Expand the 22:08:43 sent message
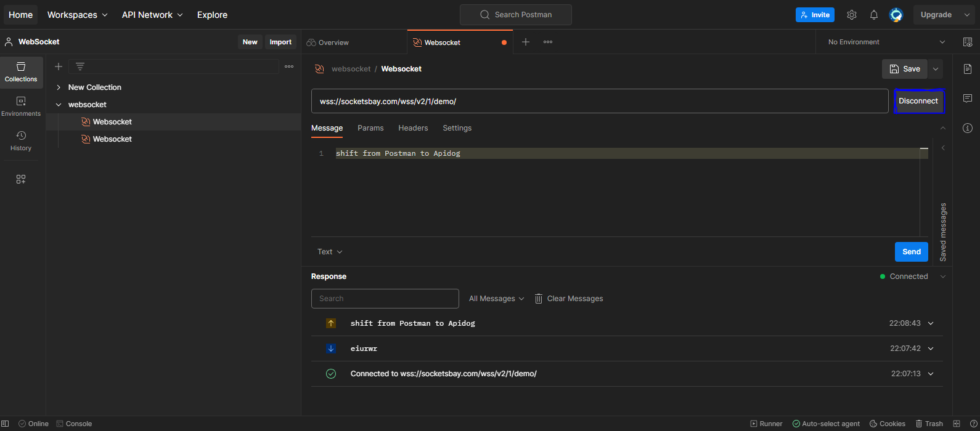 [x=931, y=323]
